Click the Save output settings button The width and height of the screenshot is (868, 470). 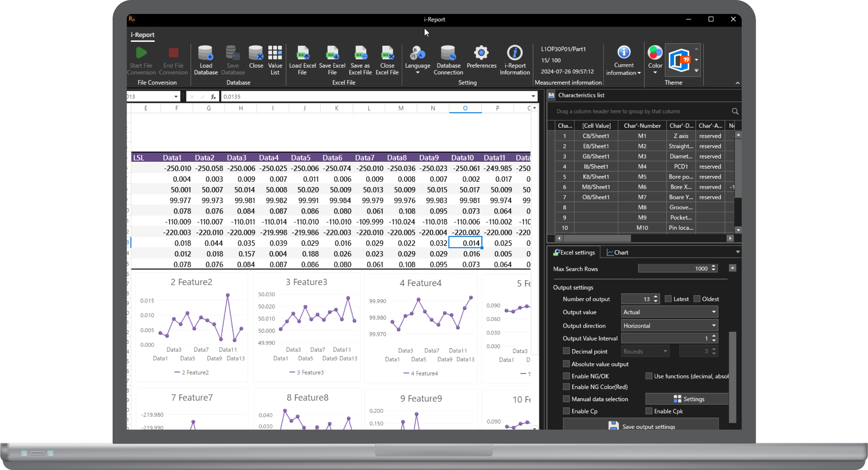[641, 426]
